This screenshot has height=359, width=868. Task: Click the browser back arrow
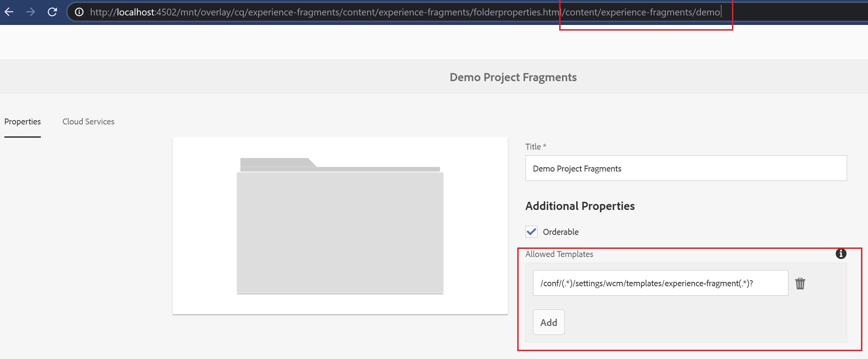click(9, 12)
